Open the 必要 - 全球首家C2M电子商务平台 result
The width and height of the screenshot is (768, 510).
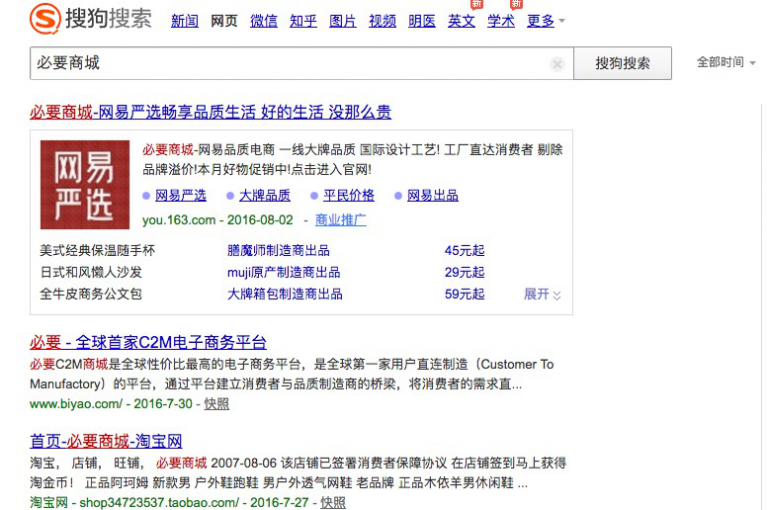coord(148,342)
